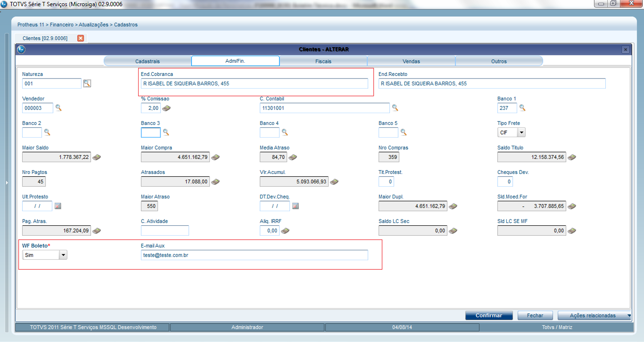Viewport: 644px width, 342px height.
Task: Expand the Ações relacionadas menu
Action: [x=594, y=316]
